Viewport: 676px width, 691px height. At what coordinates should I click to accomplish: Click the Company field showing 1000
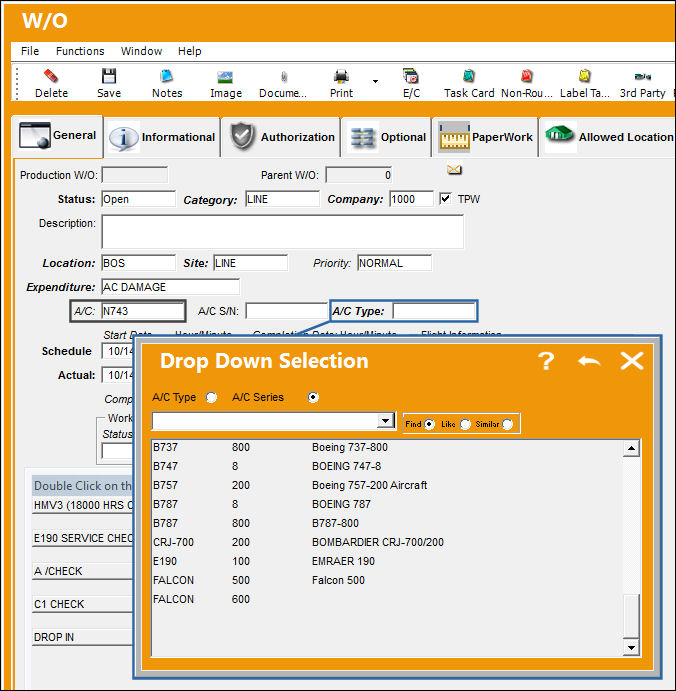click(411, 199)
